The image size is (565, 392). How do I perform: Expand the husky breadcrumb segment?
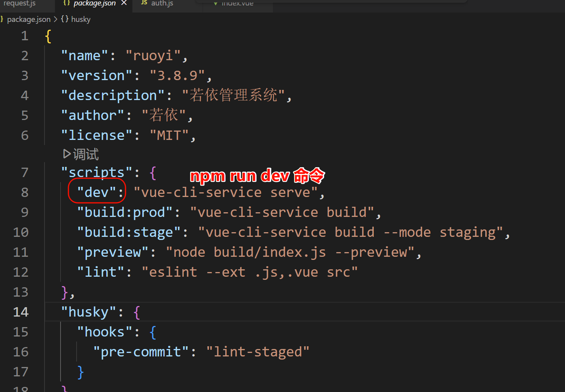[81, 19]
